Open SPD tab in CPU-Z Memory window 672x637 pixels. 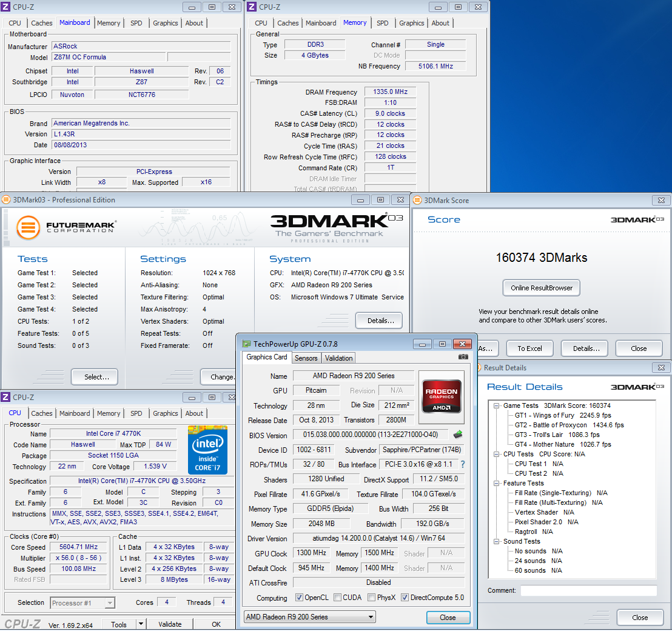[383, 23]
